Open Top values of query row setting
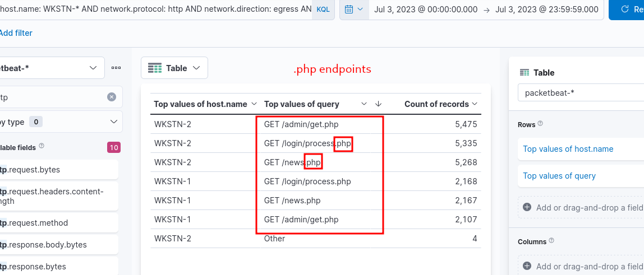644x275 pixels. click(x=559, y=176)
